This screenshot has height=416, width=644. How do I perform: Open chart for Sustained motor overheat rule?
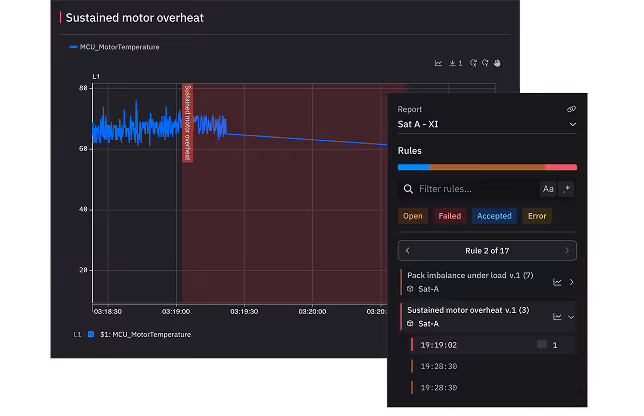point(557,317)
